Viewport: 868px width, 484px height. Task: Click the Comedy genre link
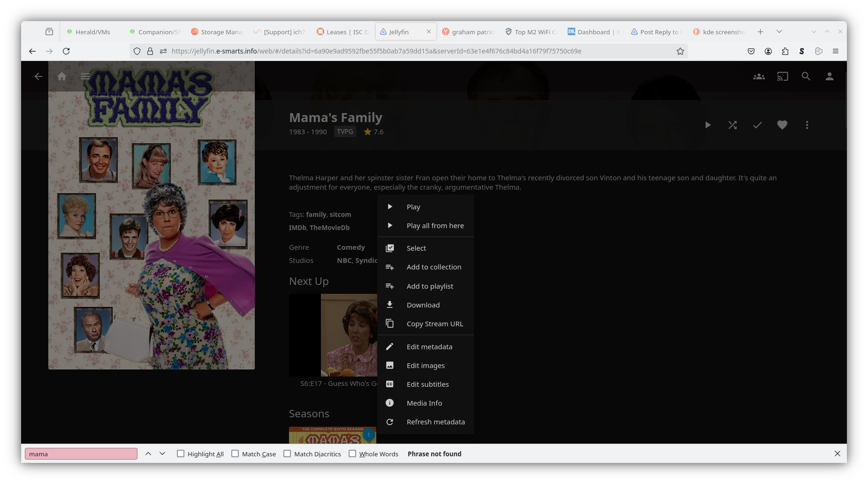coord(350,247)
